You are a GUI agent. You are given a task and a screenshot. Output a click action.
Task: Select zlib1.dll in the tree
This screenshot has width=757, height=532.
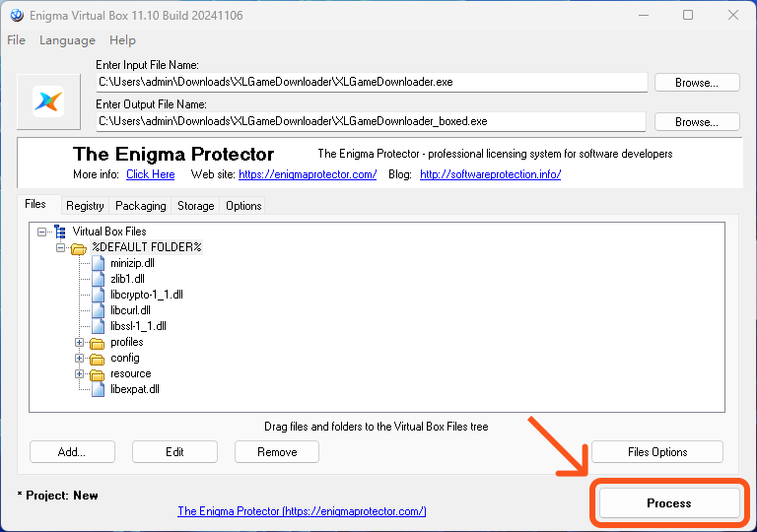127,279
